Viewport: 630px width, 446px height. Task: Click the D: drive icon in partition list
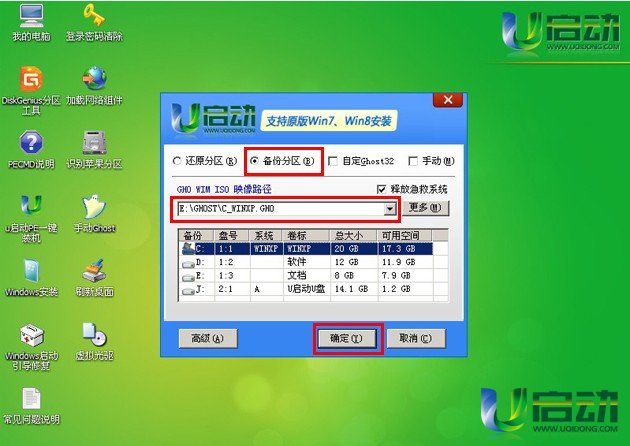point(188,264)
